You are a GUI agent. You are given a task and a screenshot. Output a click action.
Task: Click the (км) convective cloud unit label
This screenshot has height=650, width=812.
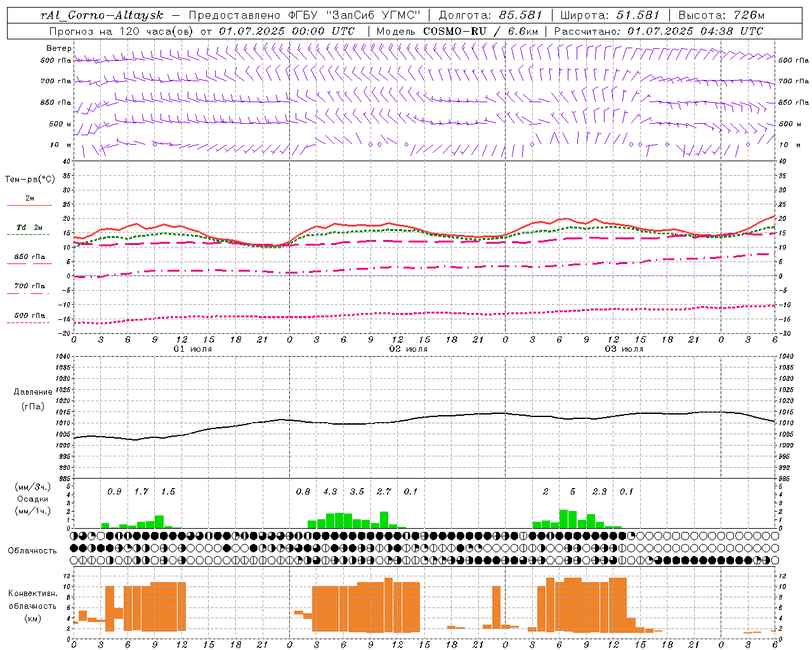33,618
